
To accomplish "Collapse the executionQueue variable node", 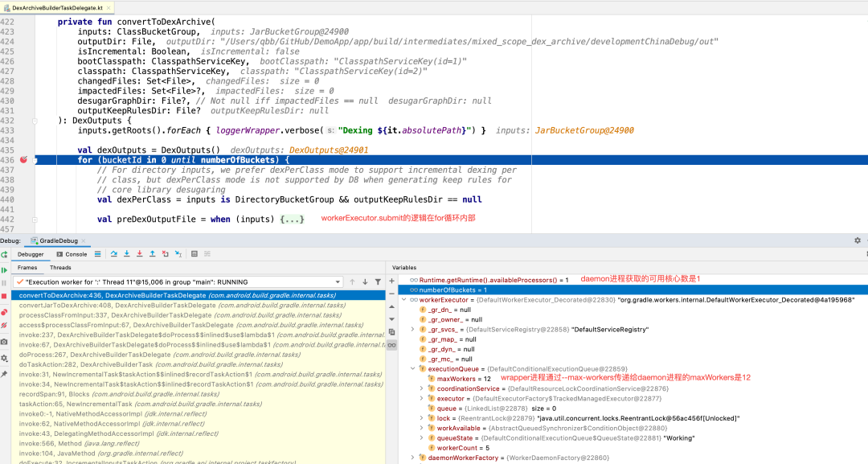I will tap(412, 369).
